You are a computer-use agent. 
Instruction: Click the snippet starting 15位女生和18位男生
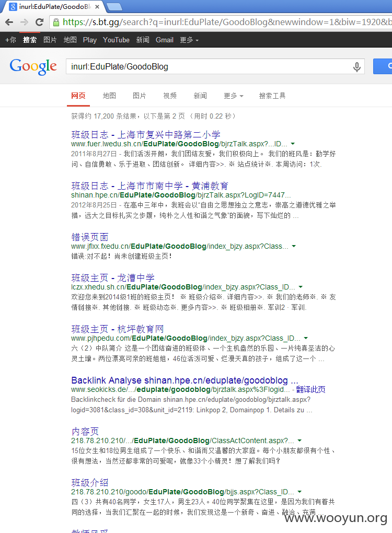203,456
